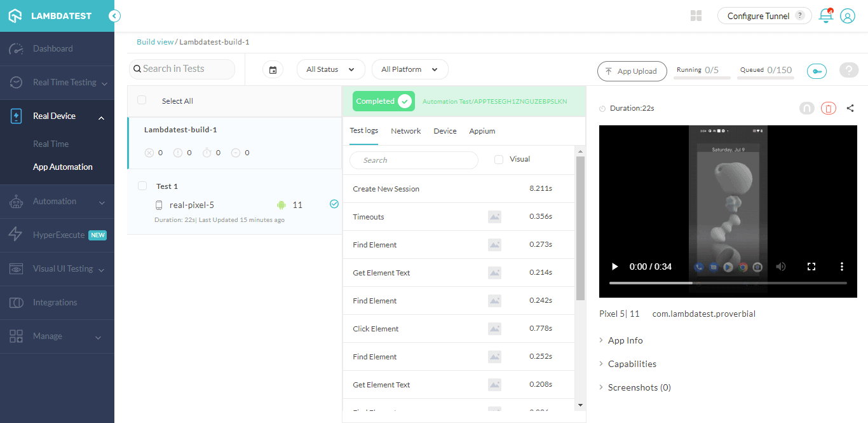
Task: Click the App Upload button
Action: pos(632,71)
